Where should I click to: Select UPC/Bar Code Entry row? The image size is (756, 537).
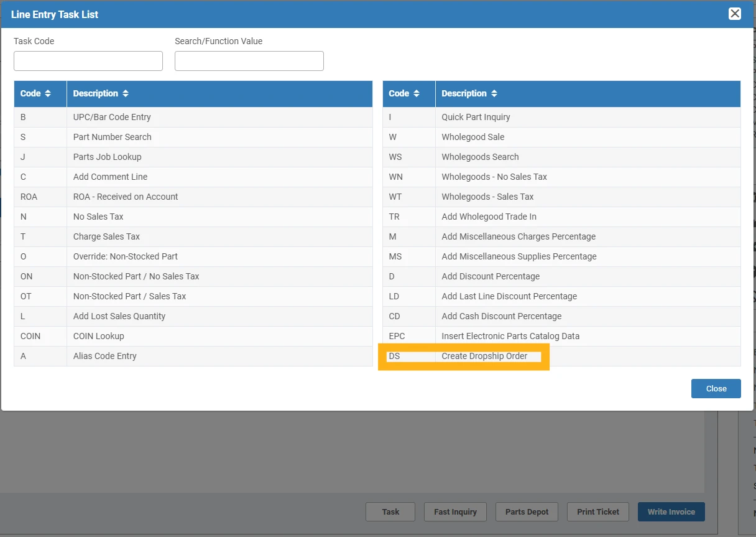tap(193, 117)
